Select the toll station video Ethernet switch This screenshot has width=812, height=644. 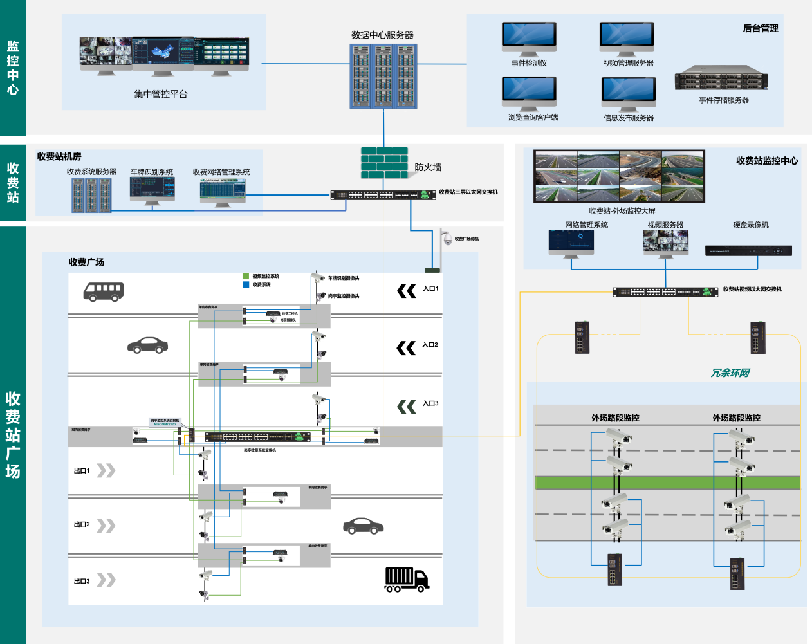tap(665, 291)
